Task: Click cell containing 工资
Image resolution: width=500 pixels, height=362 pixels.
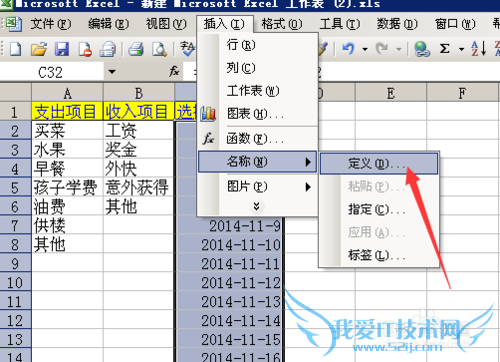Action: pyautogui.click(x=139, y=131)
